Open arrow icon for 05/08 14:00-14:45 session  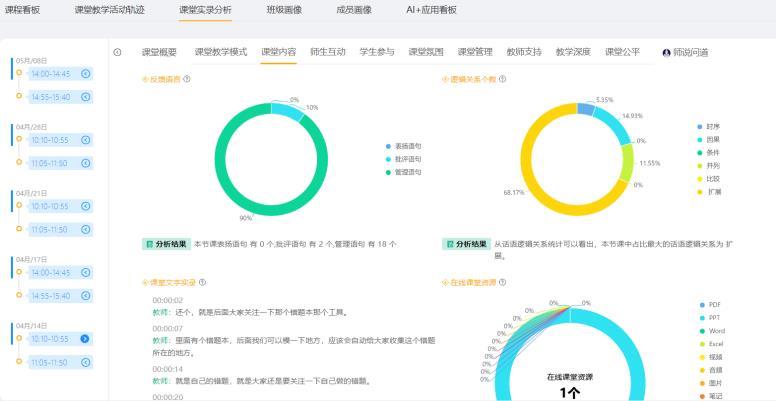tap(86, 74)
